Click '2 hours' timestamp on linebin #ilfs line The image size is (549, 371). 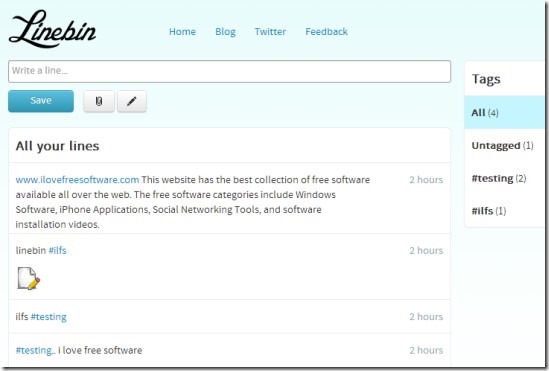point(426,251)
